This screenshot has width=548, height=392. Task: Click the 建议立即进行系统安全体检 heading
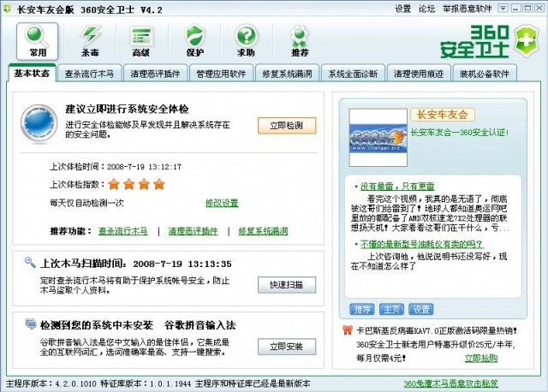pos(128,109)
